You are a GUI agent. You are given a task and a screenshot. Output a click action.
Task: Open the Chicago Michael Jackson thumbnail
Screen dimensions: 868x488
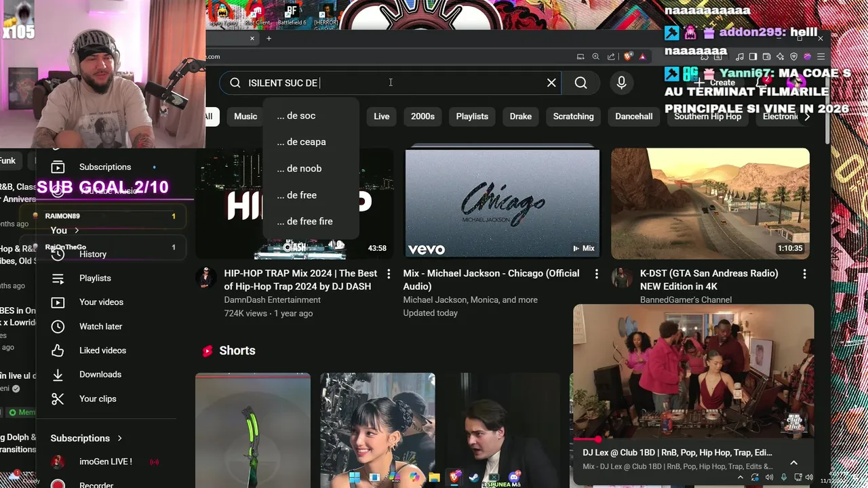[x=502, y=203]
